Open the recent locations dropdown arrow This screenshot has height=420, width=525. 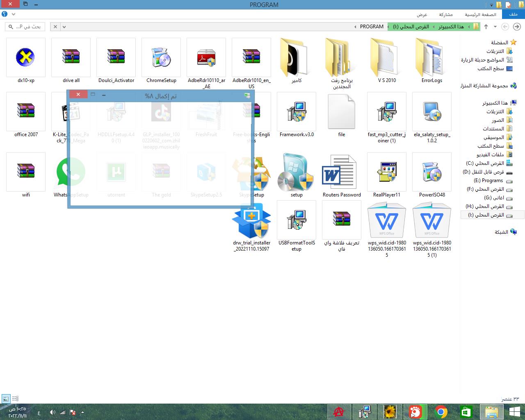[495, 27]
